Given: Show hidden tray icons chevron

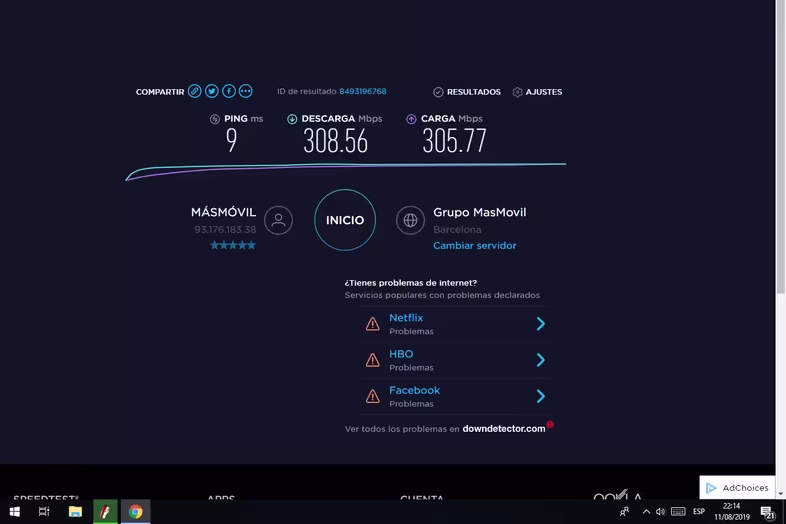Looking at the screenshot, I should [646, 511].
